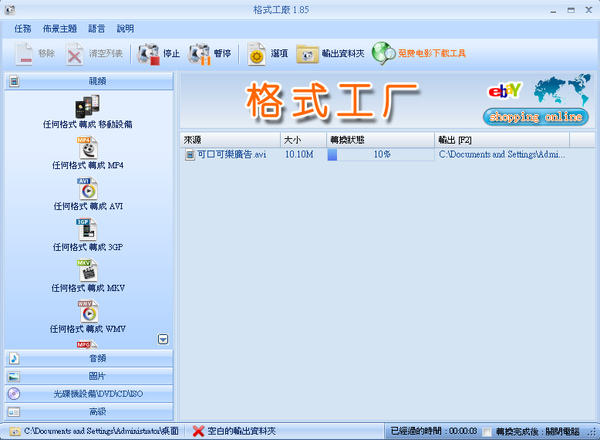Click the 轉換狀態 column header
600x440 pixels.
click(381, 140)
